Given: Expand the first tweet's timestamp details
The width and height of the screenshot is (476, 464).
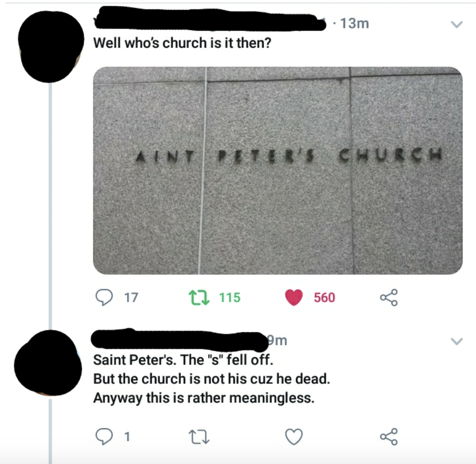Looking at the screenshot, I should click(x=357, y=22).
